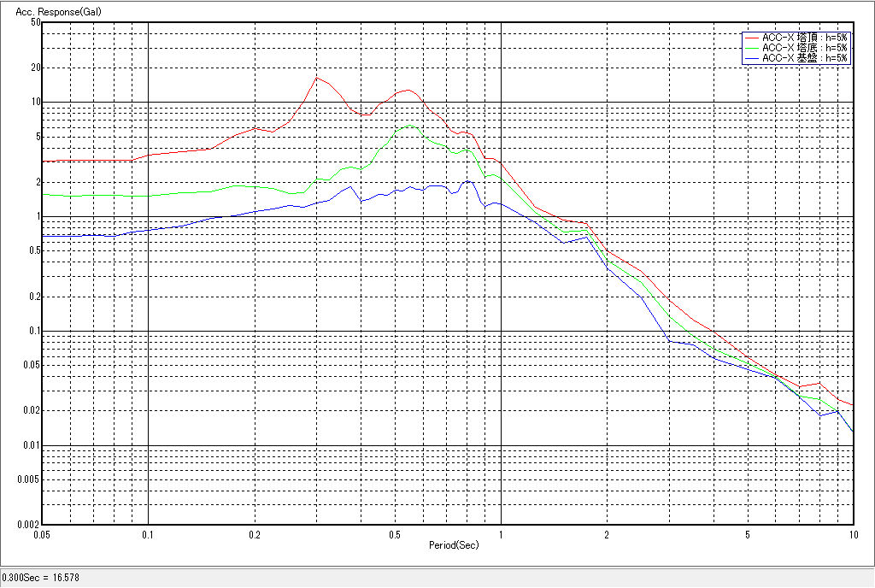
Task: Click the 0.2 label on the period axis
Action: 254,534
